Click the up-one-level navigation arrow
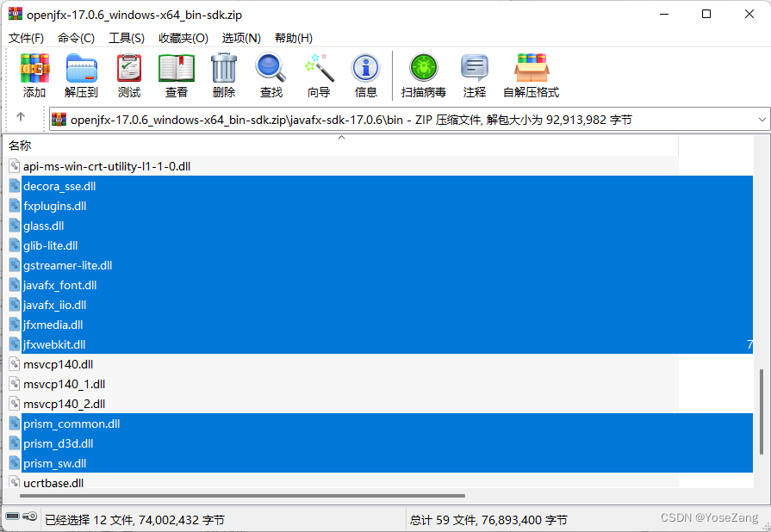The width and height of the screenshot is (771, 532). tap(22, 118)
